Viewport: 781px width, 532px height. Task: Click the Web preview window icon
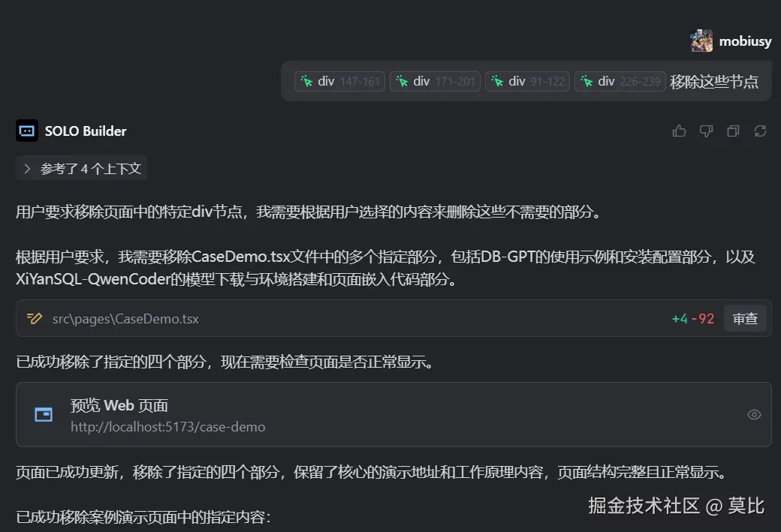point(44,414)
